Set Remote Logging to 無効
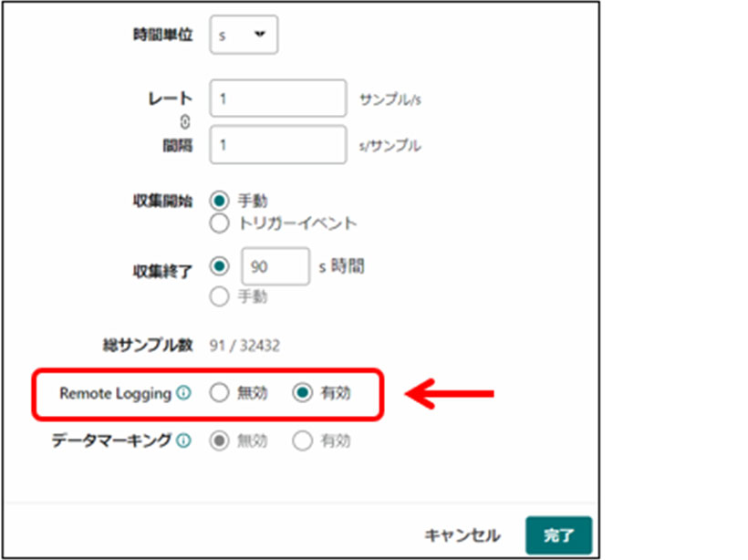This screenshot has height=560, width=748. pos(220,393)
